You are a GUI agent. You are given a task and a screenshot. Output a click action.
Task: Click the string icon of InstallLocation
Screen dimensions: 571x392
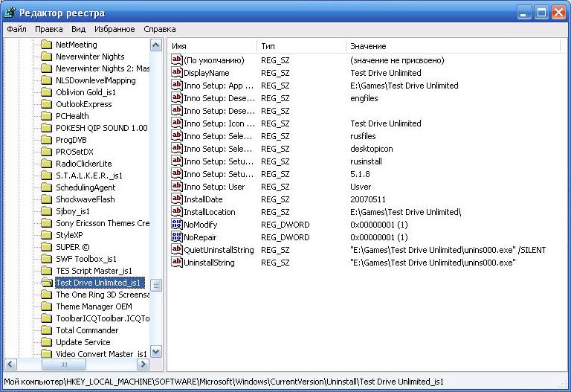pos(177,212)
